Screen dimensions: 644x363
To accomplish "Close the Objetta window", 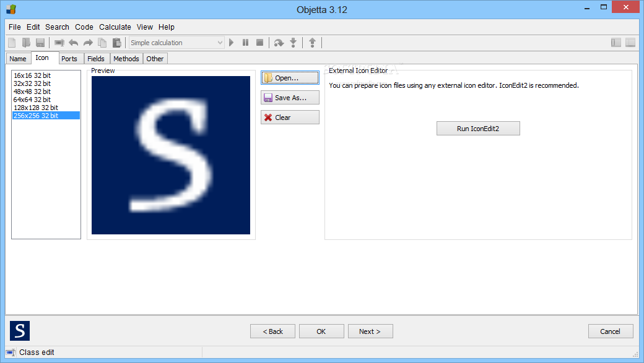I will click(626, 7).
